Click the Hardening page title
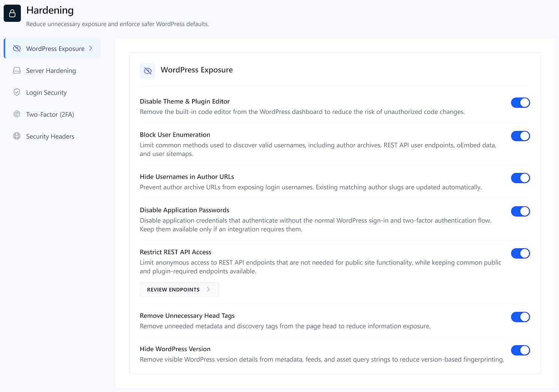The image size is (559, 392). pyautogui.click(x=50, y=11)
